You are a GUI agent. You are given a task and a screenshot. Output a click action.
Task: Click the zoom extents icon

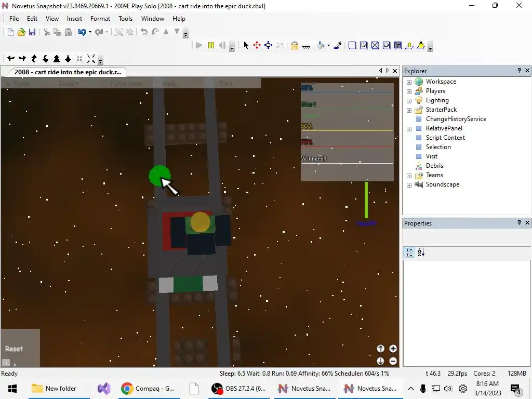pos(91,59)
